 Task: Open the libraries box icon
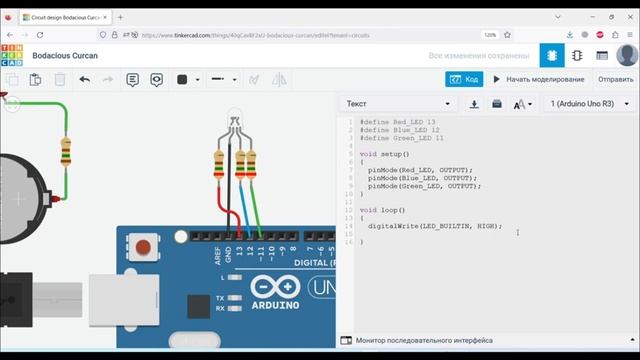click(497, 104)
